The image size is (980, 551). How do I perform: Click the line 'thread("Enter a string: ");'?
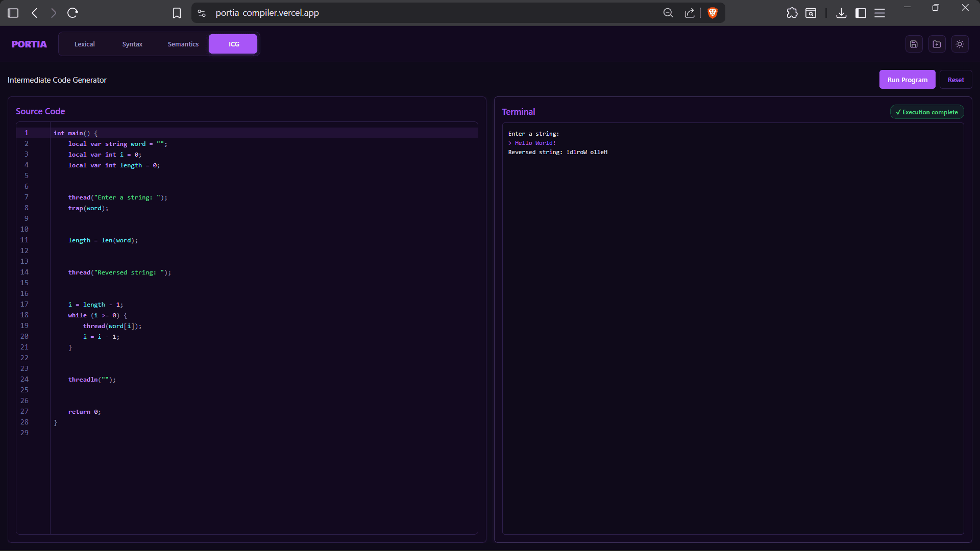118,197
